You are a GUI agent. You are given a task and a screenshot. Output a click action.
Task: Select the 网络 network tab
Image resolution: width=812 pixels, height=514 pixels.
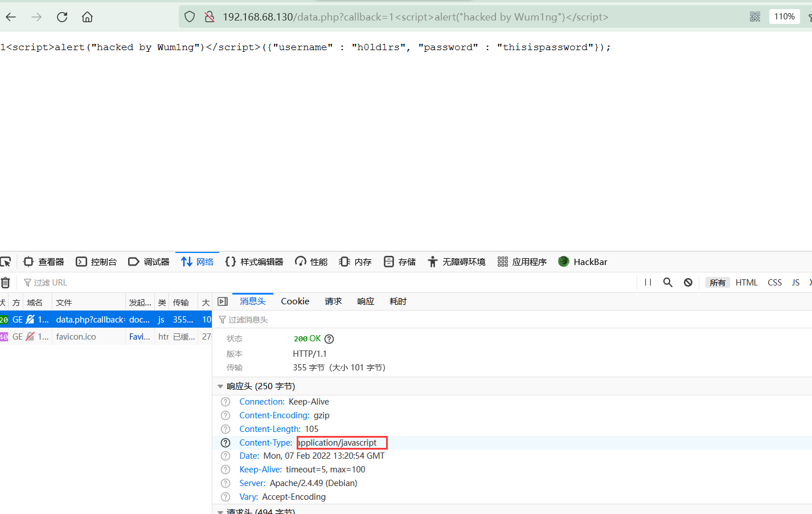197,262
